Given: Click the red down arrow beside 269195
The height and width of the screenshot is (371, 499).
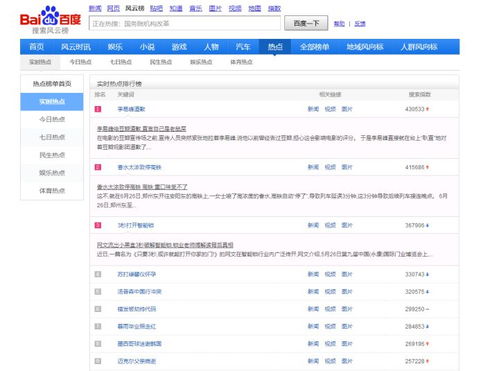Looking at the screenshot, I should tap(427, 344).
